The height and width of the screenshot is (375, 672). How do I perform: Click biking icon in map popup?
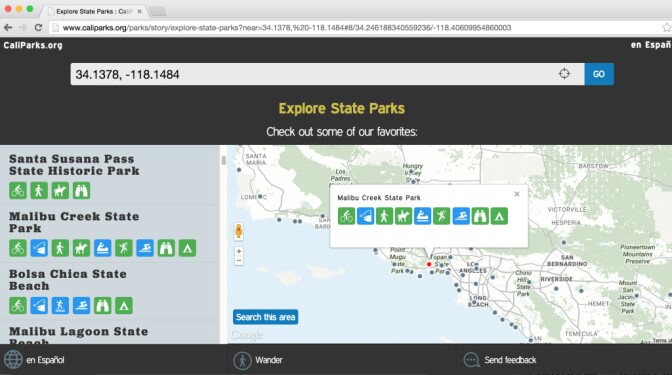tap(346, 216)
